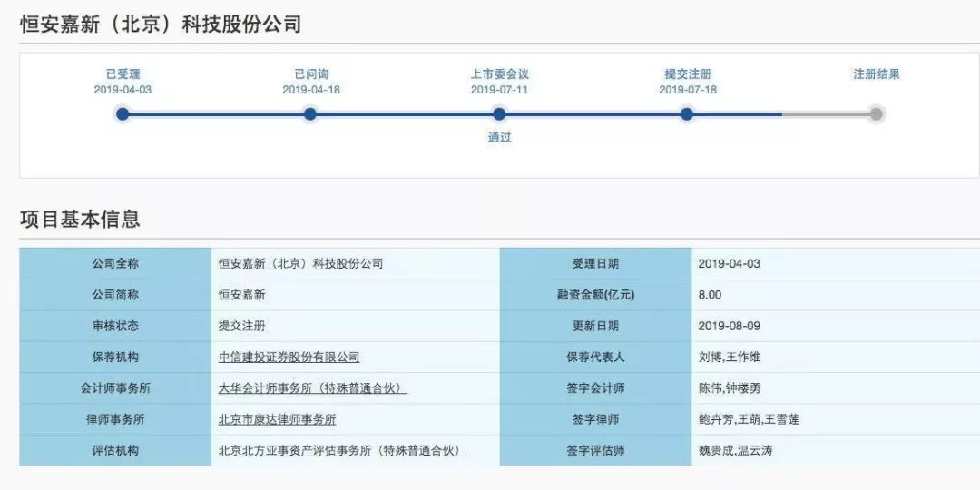This screenshot has width=980, height=490.
Task: Click the 上市委会议 stage label
Action: (x=499, y=74)
